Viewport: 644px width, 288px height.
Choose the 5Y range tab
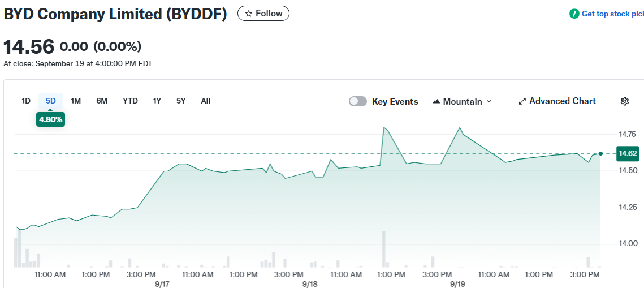(181, 101)
